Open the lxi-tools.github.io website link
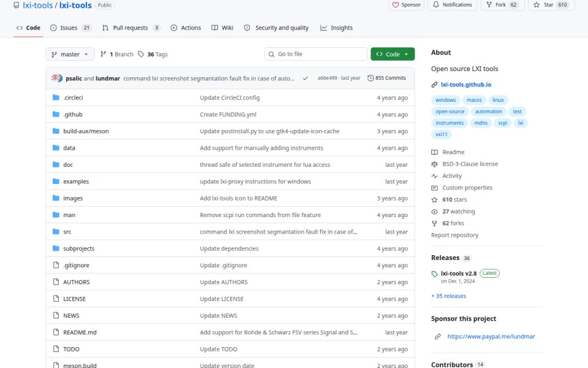The height and width of the screenshot is (368, 588). coord(466,85)
